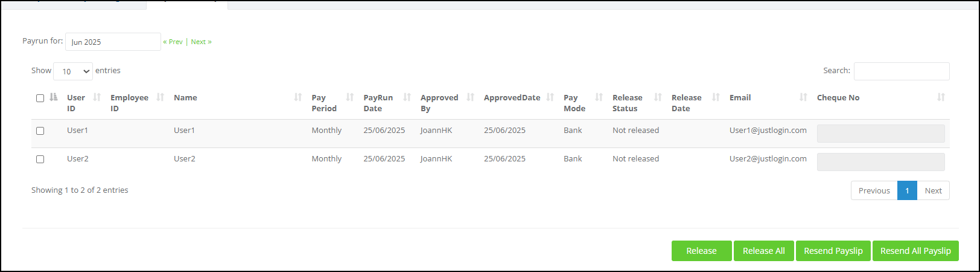The height and width of the screenshot is (272, 980).
Task: Click Pay Period sort arrows icon
Action: click(350, 97)
